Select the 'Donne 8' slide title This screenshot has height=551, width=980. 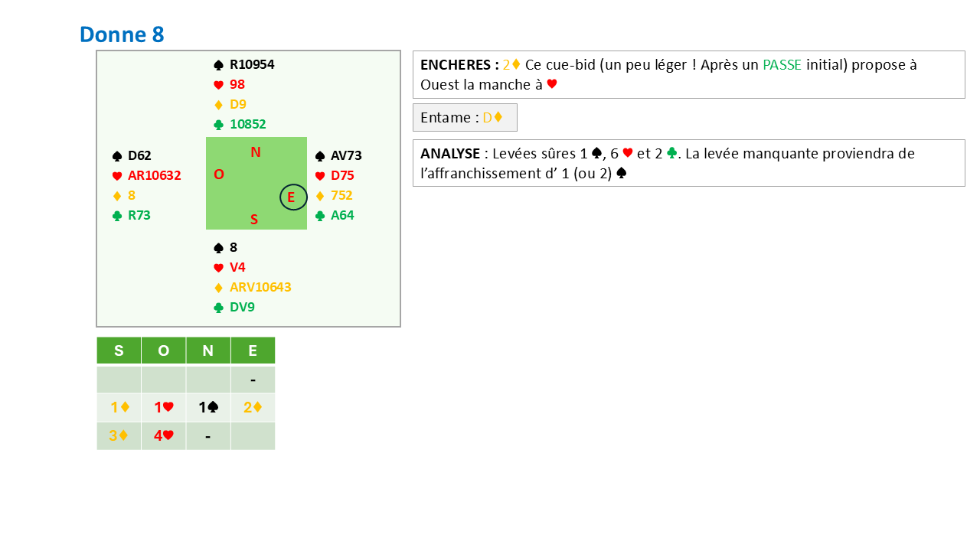pyautogui.click(x=122, y=34)
